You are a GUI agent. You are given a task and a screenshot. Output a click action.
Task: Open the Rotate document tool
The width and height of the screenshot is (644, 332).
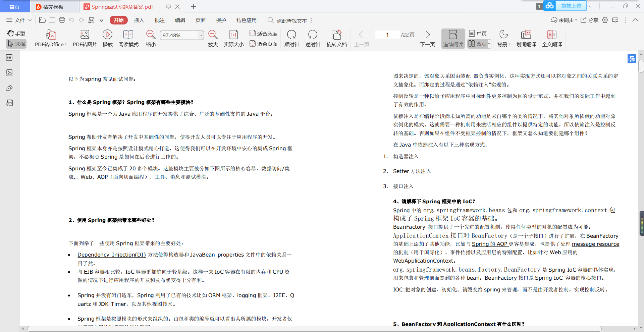coord(336,38)
